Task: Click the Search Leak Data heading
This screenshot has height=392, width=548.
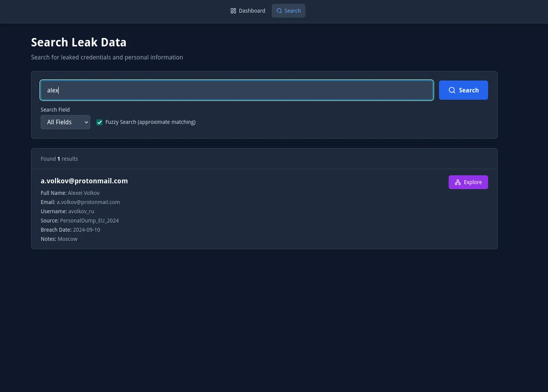Action: pyautogui.click(x=79, y=42)
